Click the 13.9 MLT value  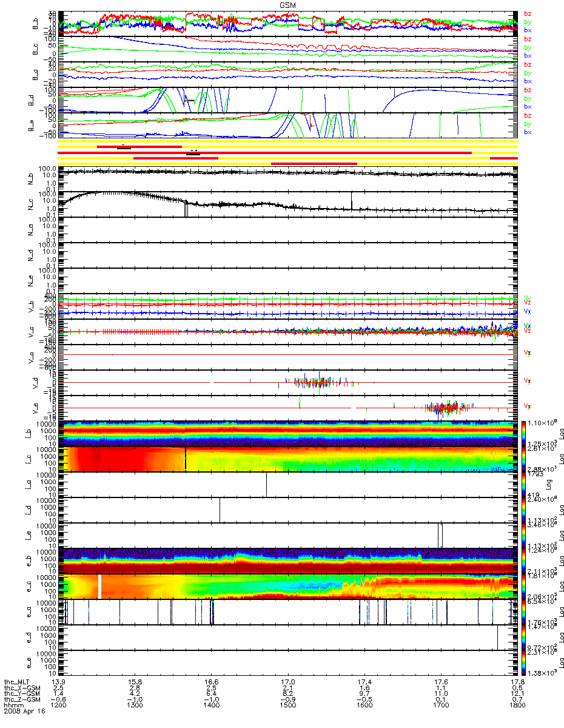(x=58, y=682)
